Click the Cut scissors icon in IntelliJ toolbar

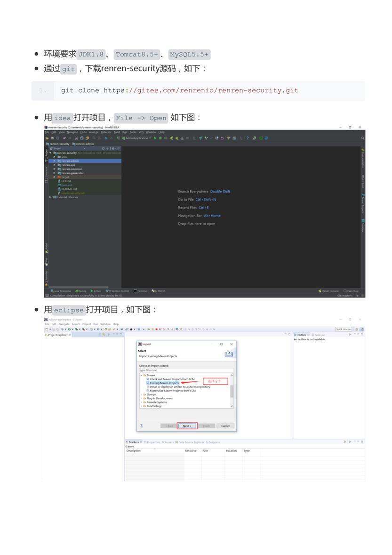76,138
